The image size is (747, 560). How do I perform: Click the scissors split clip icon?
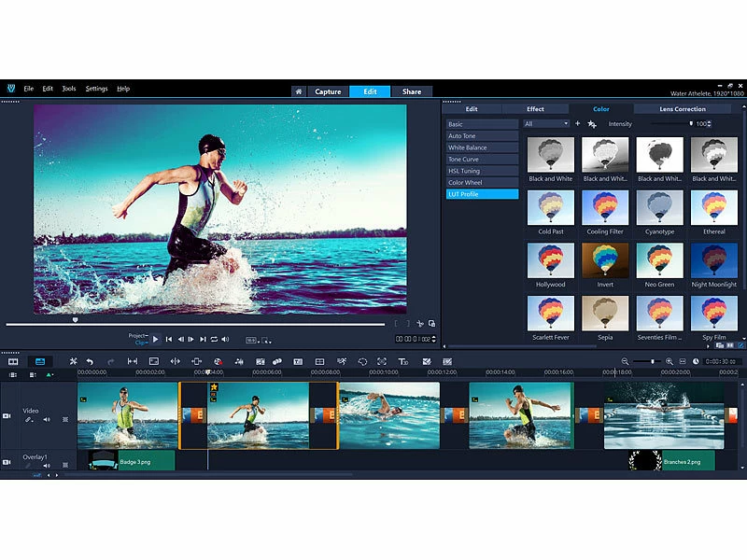coord(421,322)
